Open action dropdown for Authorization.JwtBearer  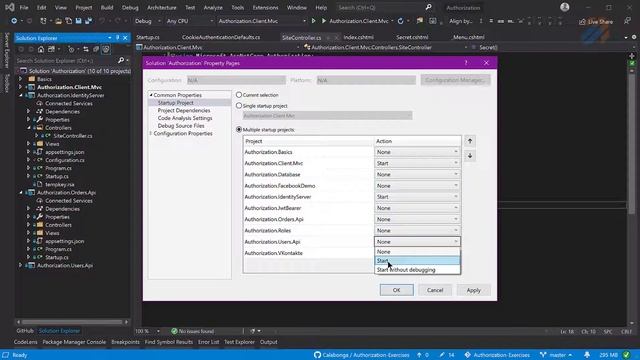tap(417, 208)
